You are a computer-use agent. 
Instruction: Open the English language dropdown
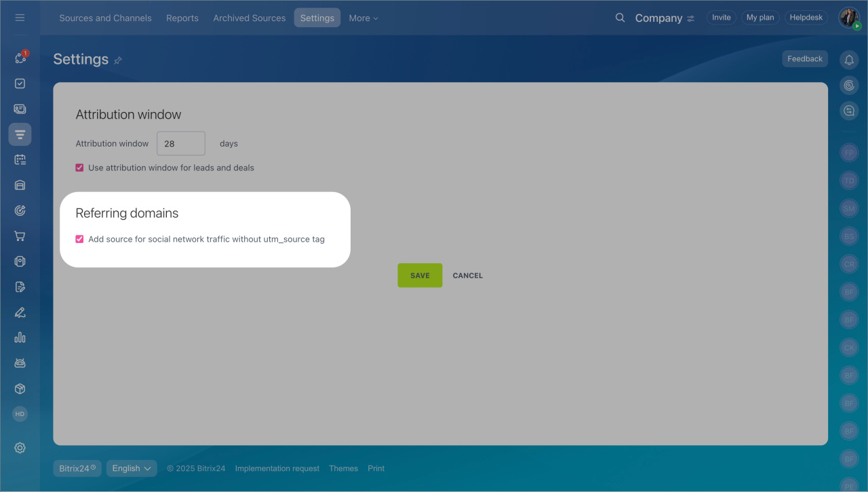coord(132,468)
